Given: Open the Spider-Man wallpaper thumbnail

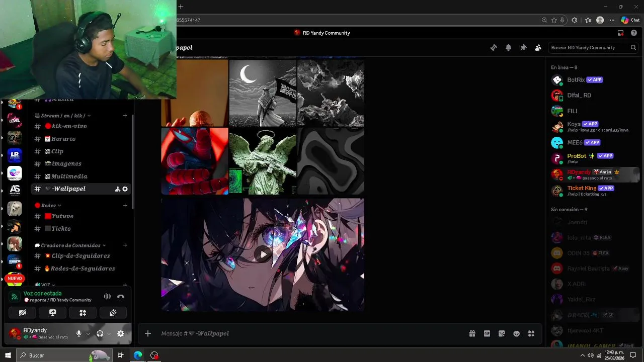Looking at the screenshot, I should click(x=195, y=161).
